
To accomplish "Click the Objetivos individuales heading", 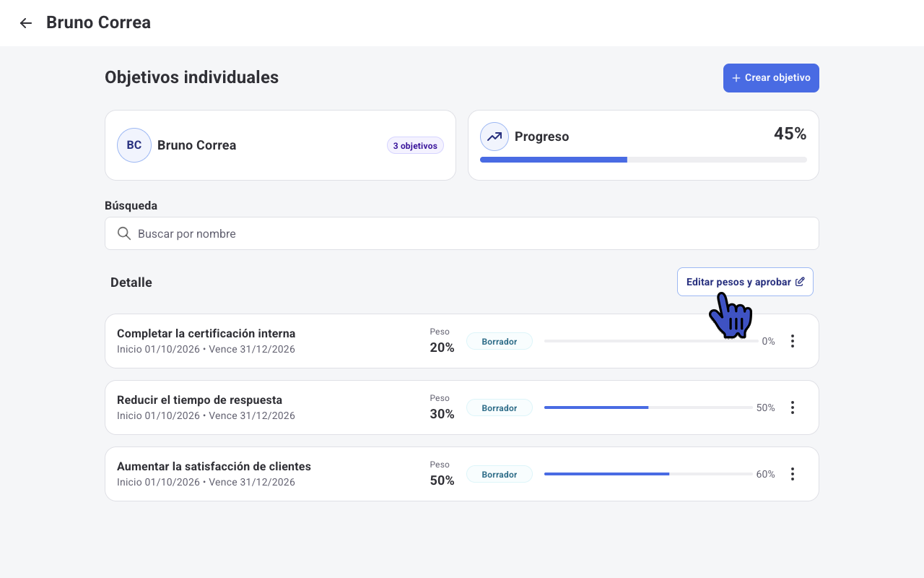I will (191, 77).
